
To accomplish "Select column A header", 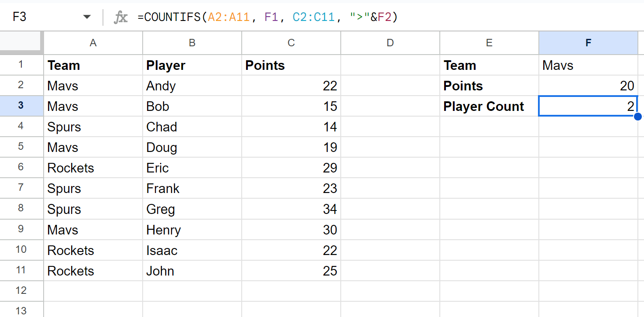I will coord(93,42).
